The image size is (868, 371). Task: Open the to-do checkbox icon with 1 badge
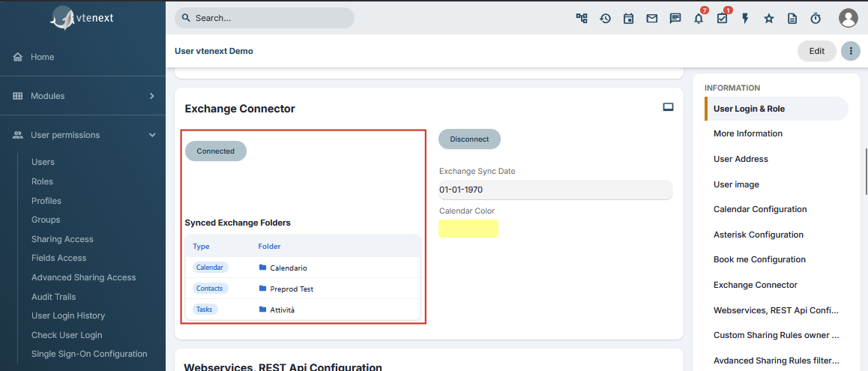(x=723, y=18)
